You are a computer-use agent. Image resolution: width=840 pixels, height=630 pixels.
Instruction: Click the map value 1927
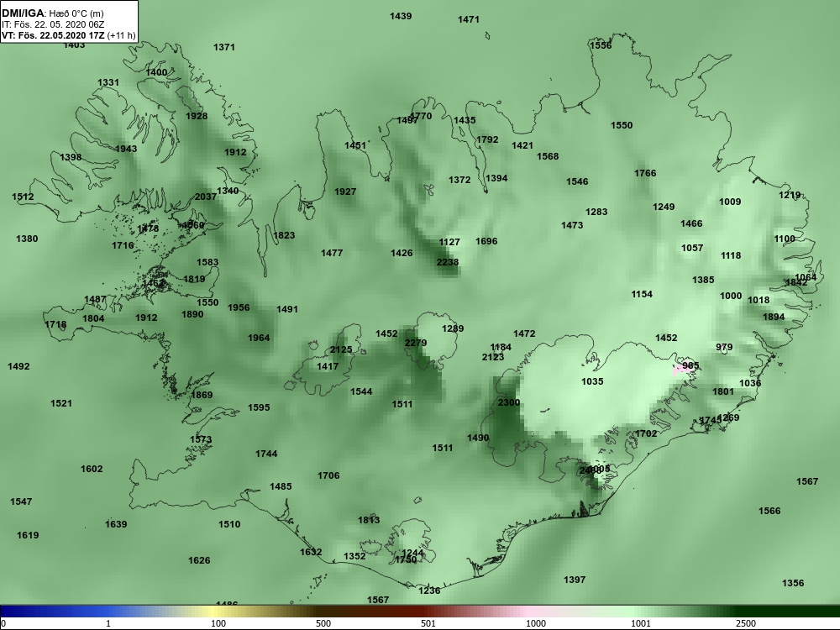tap(345, 192)
